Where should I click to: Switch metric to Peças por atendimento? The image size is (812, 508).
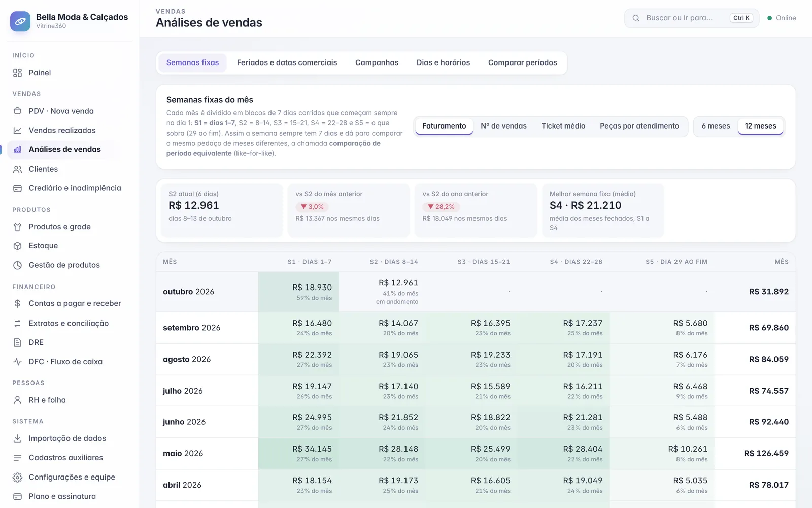[x=639, y=126]
